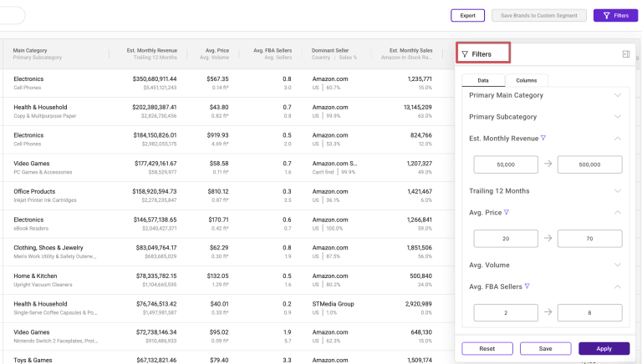The width and height of the screenshot is (642, 364).
Task: Click the Reset button
Action: pyautogui.click(x=487, y=348)
